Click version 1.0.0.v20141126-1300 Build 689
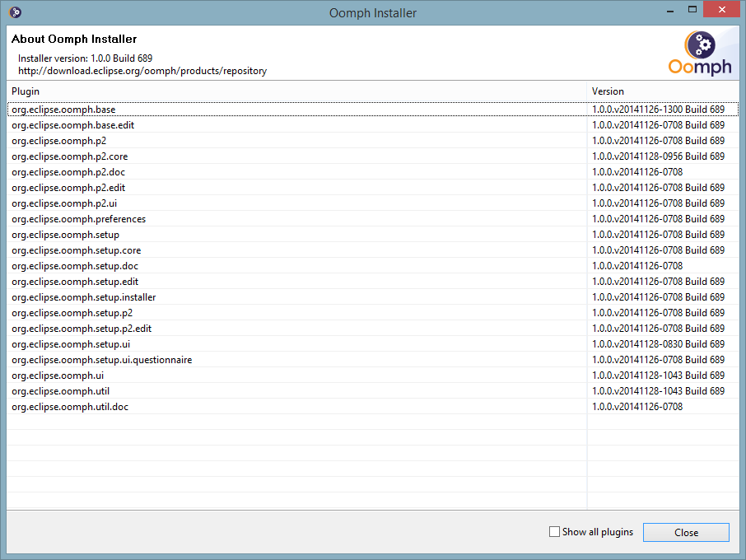The height and width of the screenshot is (560, 746). 658,110
